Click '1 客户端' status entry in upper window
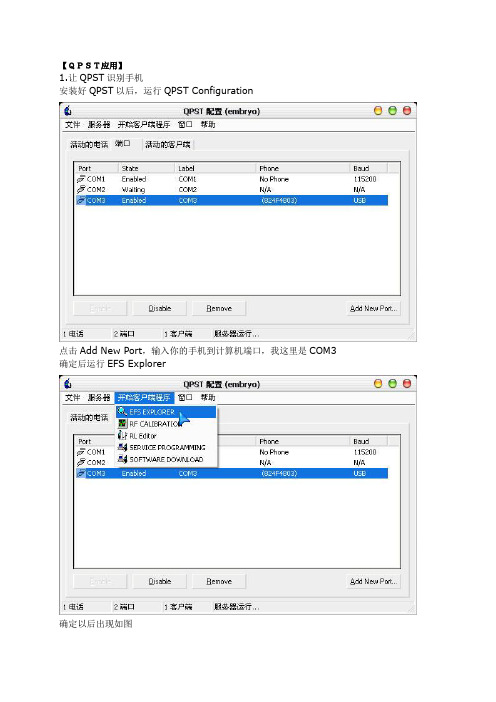The height and width of the screenshot is (702, 496). [x=178, y=334]
